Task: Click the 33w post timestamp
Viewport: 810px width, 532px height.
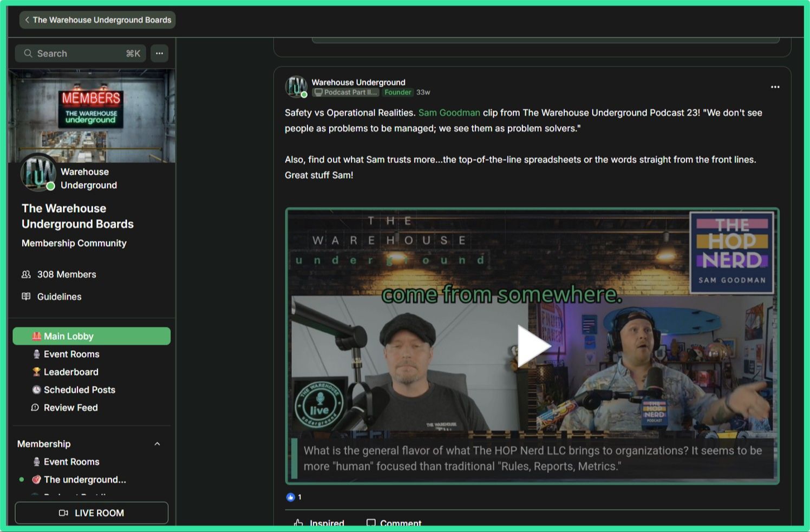Action: pos(423,93)
